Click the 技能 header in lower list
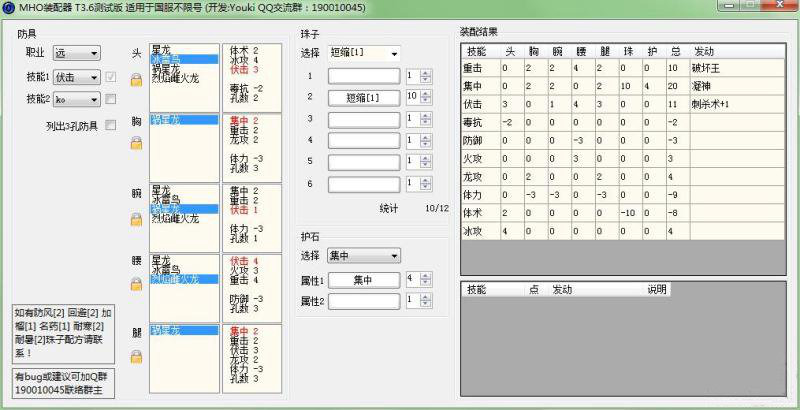 pyautogui.click(x=477, y=289)
